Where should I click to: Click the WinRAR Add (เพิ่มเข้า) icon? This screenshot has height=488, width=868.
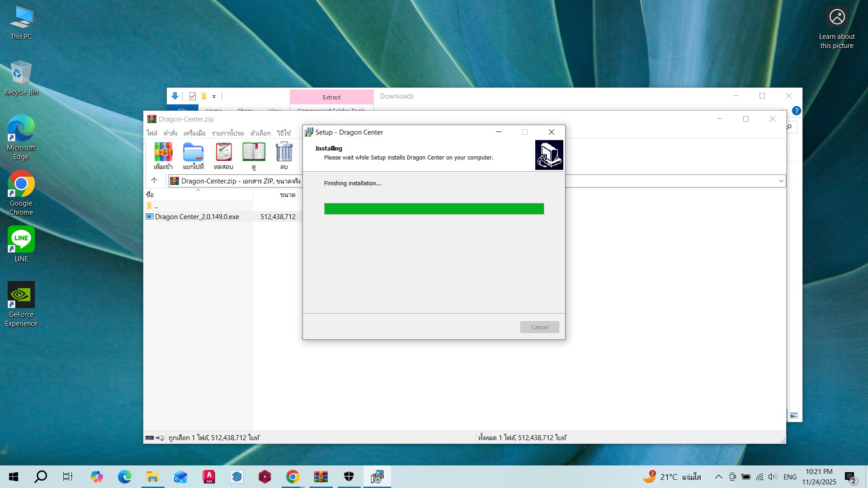[x=163, y=152]
